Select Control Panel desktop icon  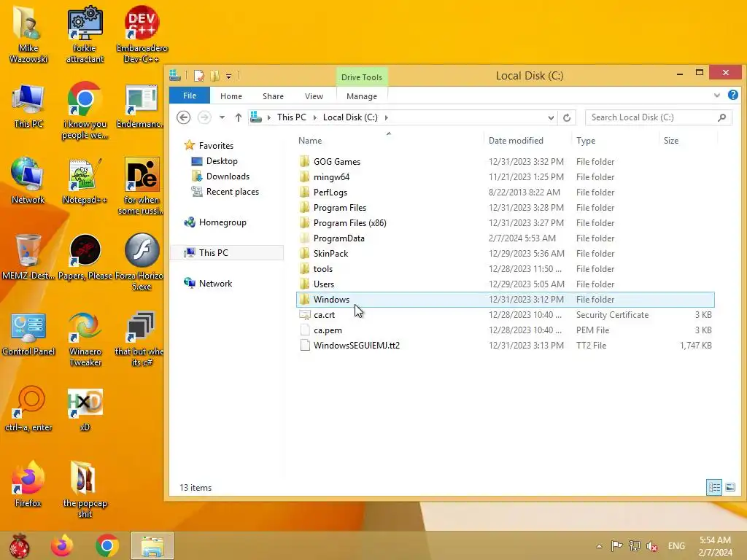[28, 333]
